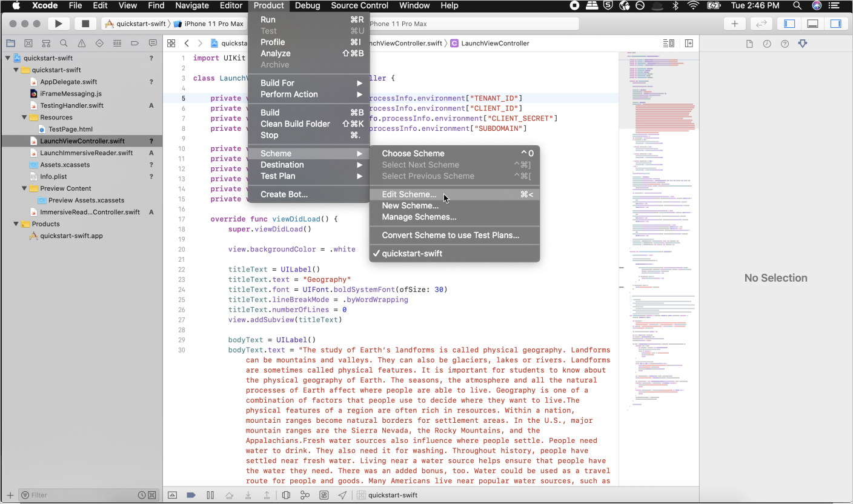Click the Debug Memory Graph icon
853x504 pixels.
point(305,495)
